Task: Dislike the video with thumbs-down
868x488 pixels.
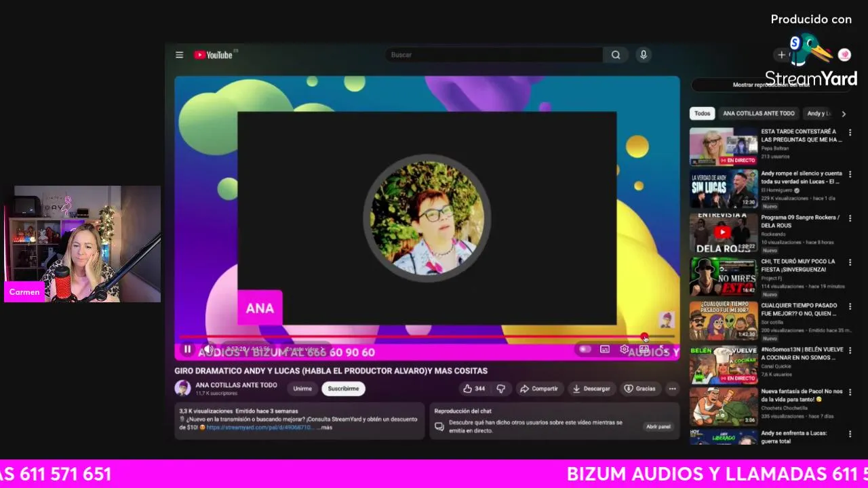Action: pyautogui.click(x=500, y=388)
